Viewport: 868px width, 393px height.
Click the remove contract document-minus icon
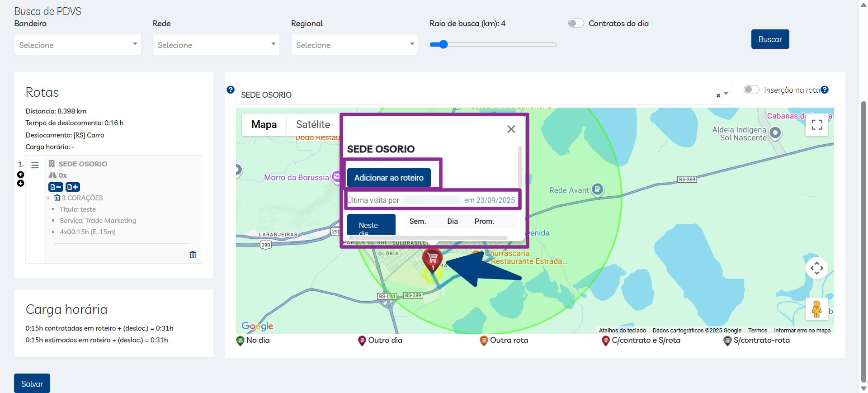56,187
